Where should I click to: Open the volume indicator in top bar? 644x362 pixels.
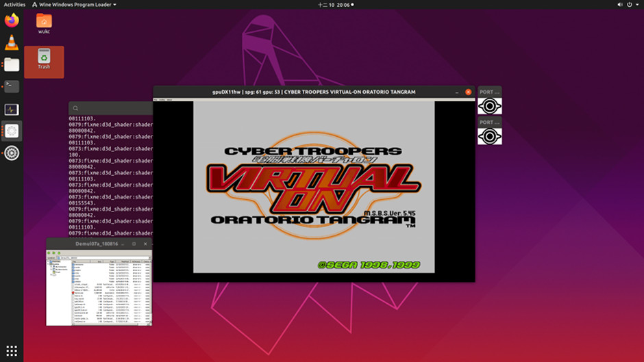click(620, 5)
